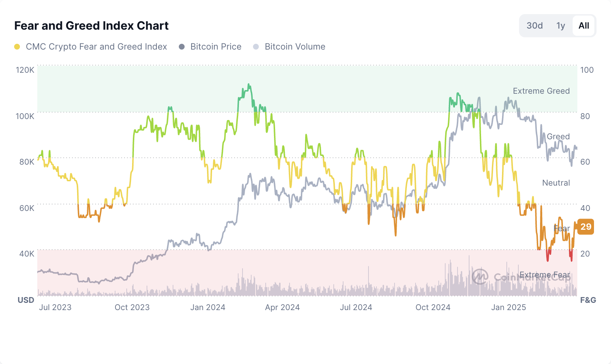Click the orange 29 current value badge
This screenshot has width=611, height=364.
tap(585, 227)
